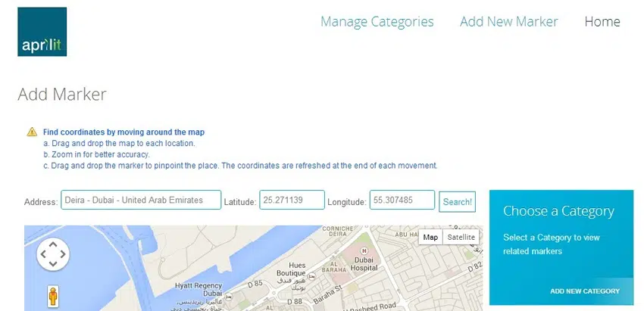Focus the Address input field

click(141, 201)
